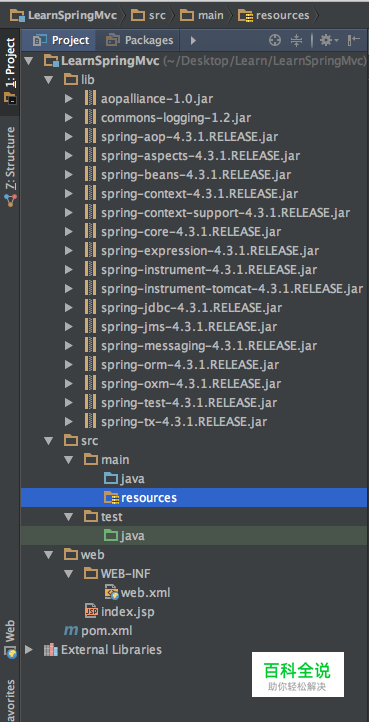Click the External Libraries label
This screenshot has height=722, width=369.
click(x=111, y=650)
